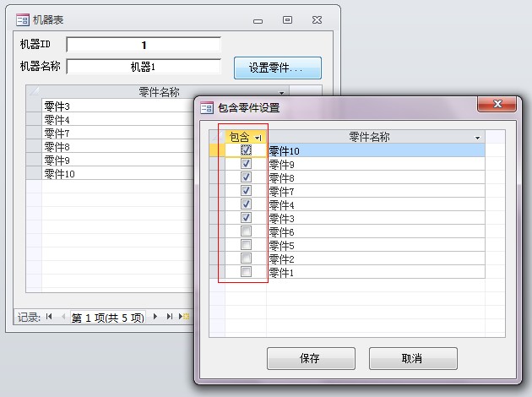The width and height of the screenshot is (532, 397).
Task: Check the 包含 box for 零件6
Action: point(246,231)
